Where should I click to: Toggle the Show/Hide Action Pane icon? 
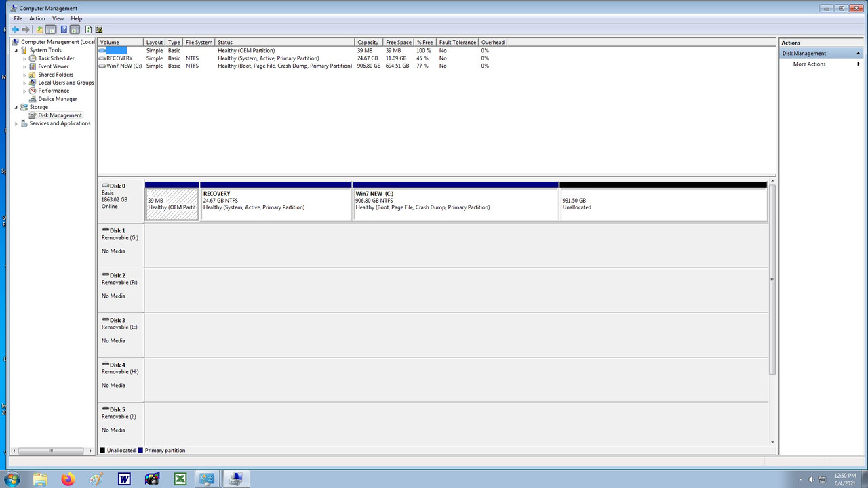(75, 29)
